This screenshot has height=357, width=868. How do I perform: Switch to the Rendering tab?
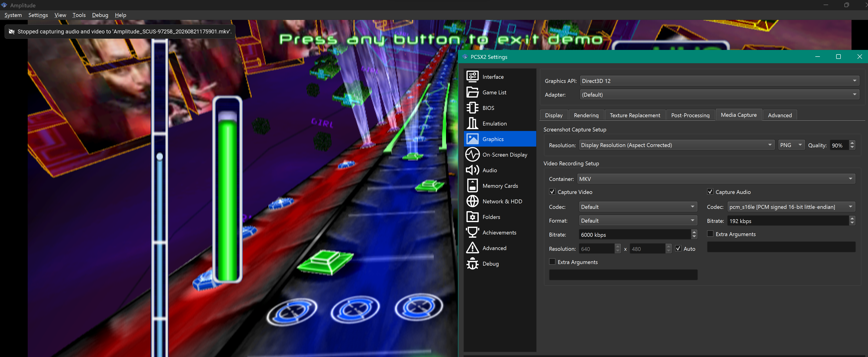click(x=586, y=115)
